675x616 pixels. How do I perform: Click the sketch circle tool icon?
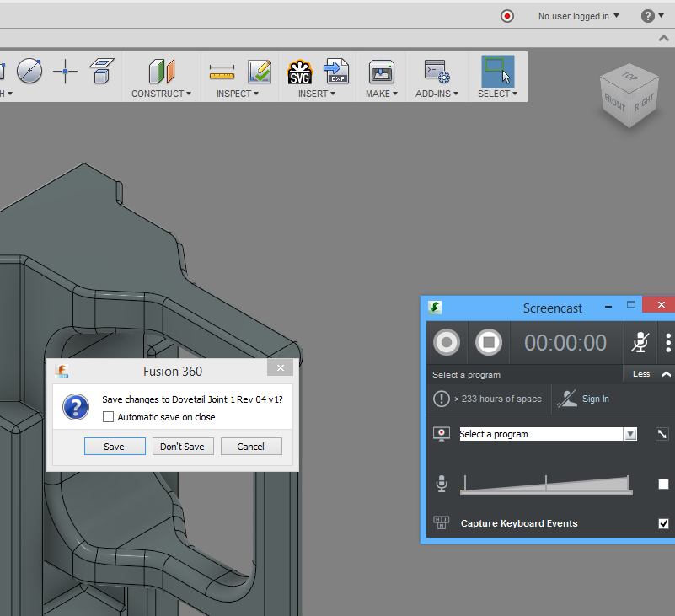coord(29,71)
